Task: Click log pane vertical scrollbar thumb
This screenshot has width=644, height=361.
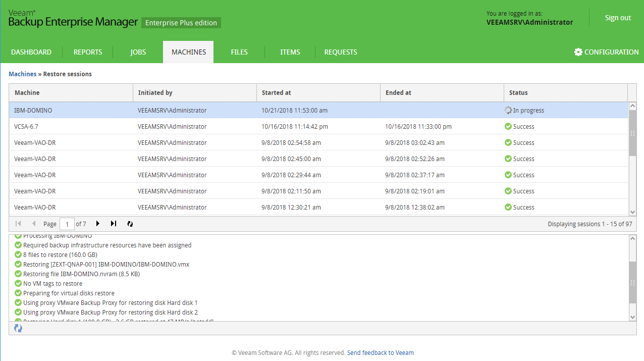Action: coord(633,283)
